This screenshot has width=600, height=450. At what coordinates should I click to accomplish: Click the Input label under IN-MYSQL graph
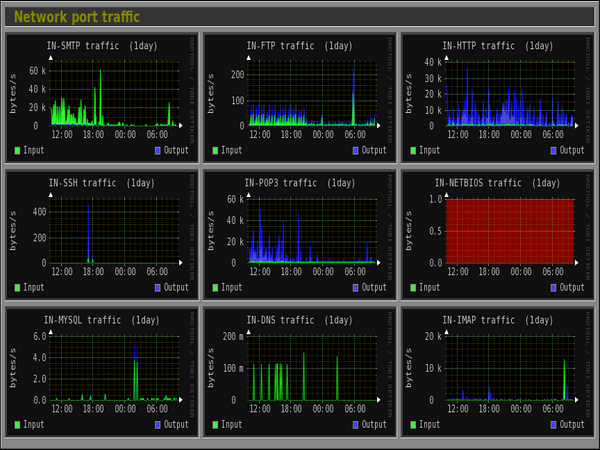(34, 425)
